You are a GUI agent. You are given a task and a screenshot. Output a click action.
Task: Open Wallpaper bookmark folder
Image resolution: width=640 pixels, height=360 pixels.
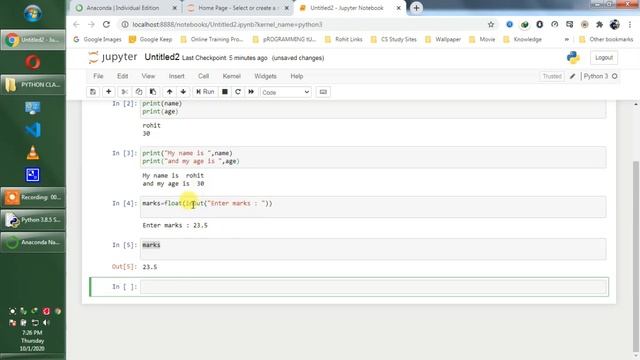443,40
